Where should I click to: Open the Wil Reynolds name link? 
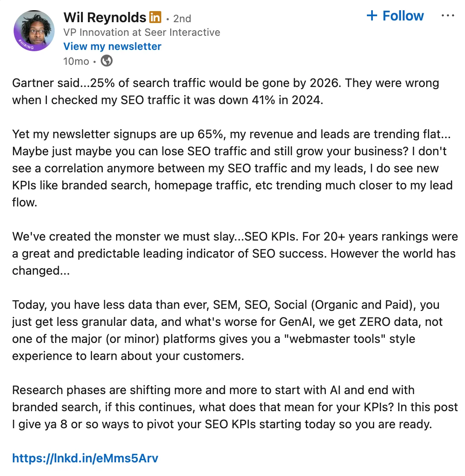pyautogui.click(x=105, y=17)
